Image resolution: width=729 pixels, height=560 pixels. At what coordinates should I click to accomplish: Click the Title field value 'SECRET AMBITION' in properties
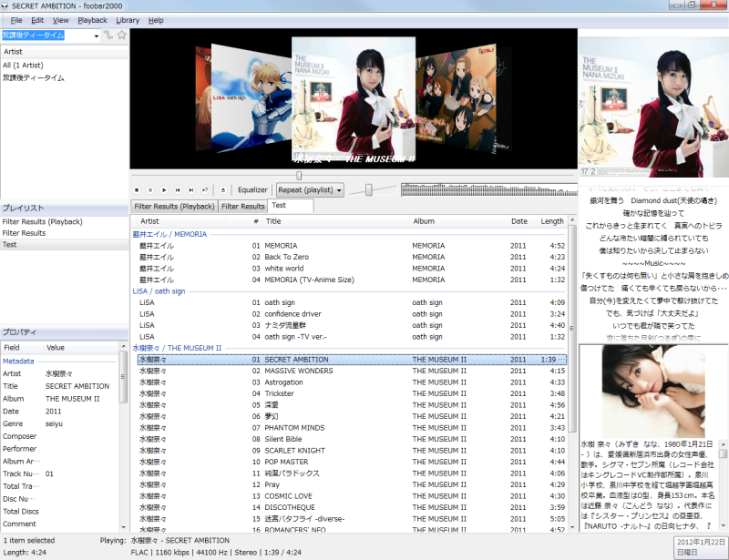[77, 386]
